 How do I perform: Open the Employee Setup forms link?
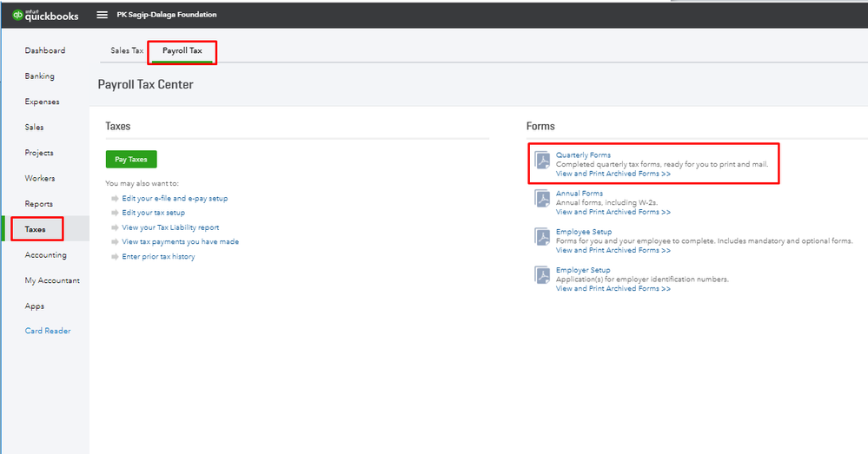coord(584,231)
